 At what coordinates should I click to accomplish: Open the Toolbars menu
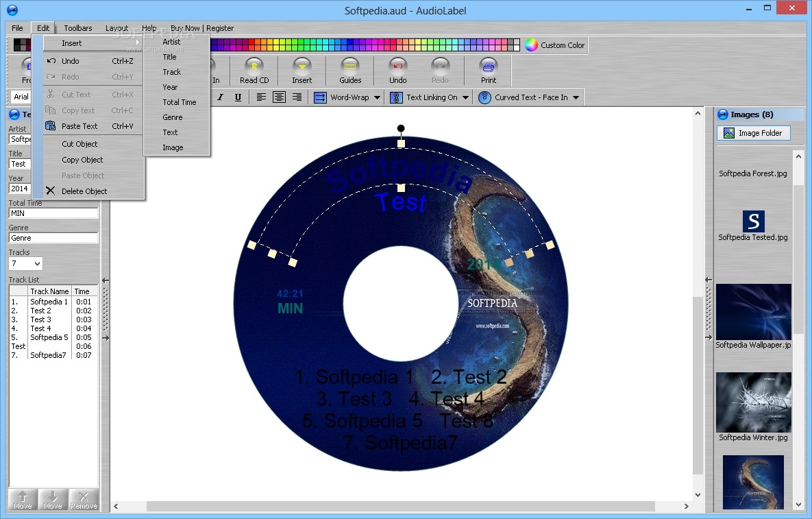point(77,28)
